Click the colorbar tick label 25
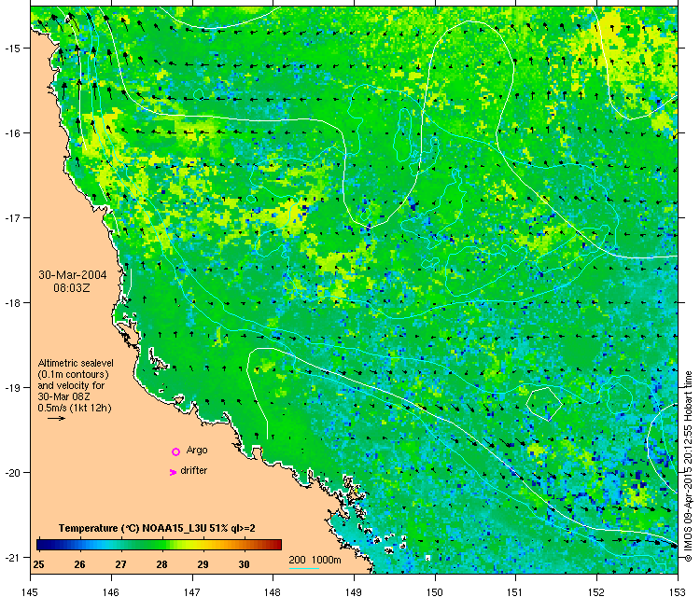This screenshot has width=700, height=597. [38, 564]
